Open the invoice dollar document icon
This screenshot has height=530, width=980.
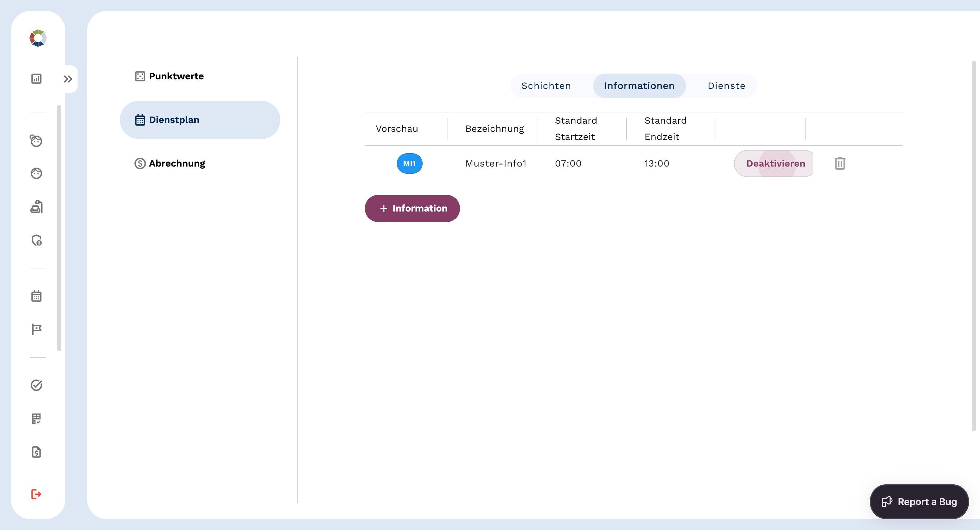[x=36, y=452]
